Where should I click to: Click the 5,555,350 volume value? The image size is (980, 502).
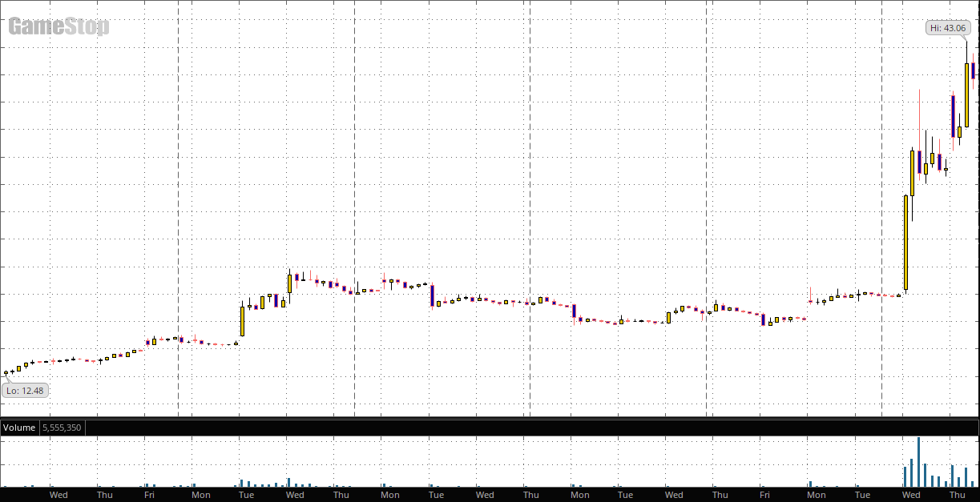click(x=61, y=428)
